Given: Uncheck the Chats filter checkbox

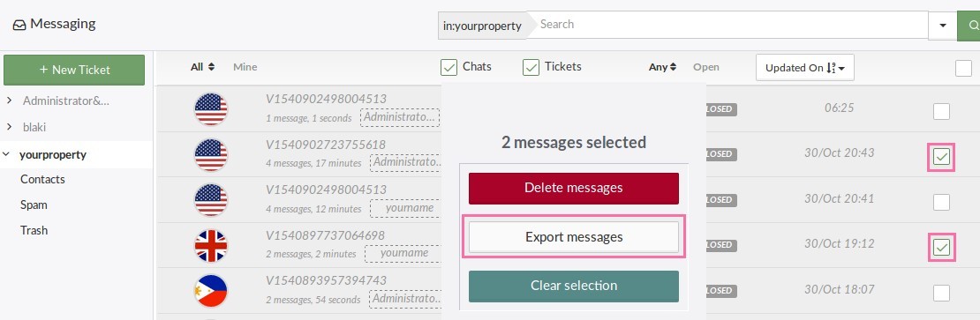Looking at the screenshot, I should 449,67.
